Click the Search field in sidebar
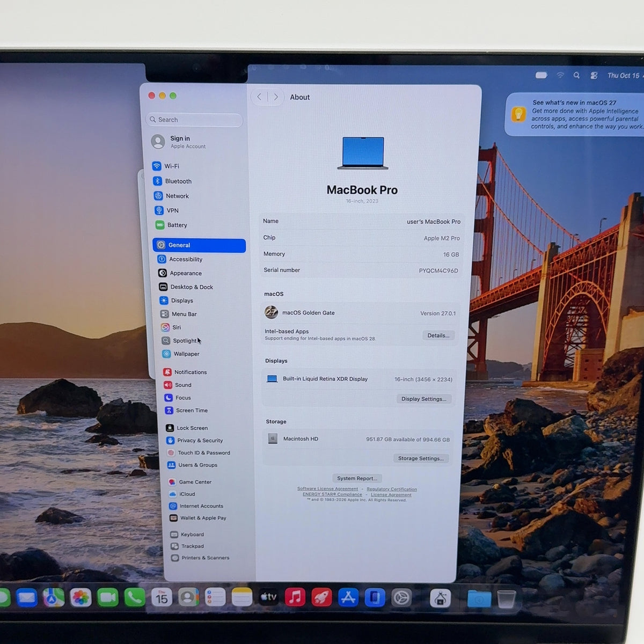The height and width of the screenshot is (644, 644). pos(194,120)
